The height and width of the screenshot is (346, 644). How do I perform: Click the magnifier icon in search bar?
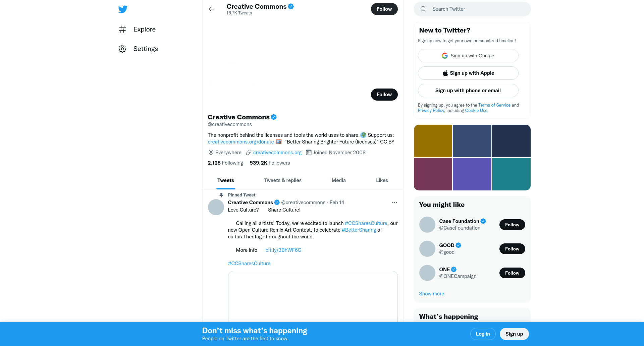pos(423,9)
